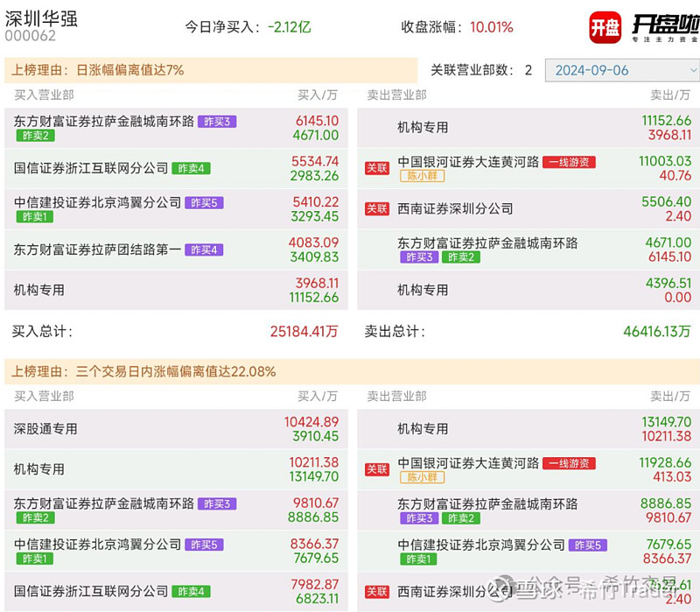Screen dimensions: 700x612
Task: Click sell total 46416.13万
Action: [657, 332]
